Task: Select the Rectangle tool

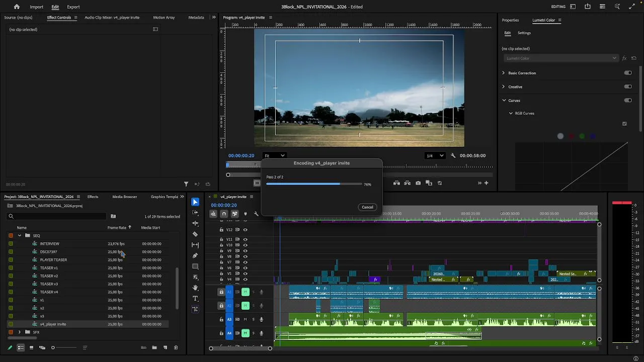Action: (x=195, y=266)
